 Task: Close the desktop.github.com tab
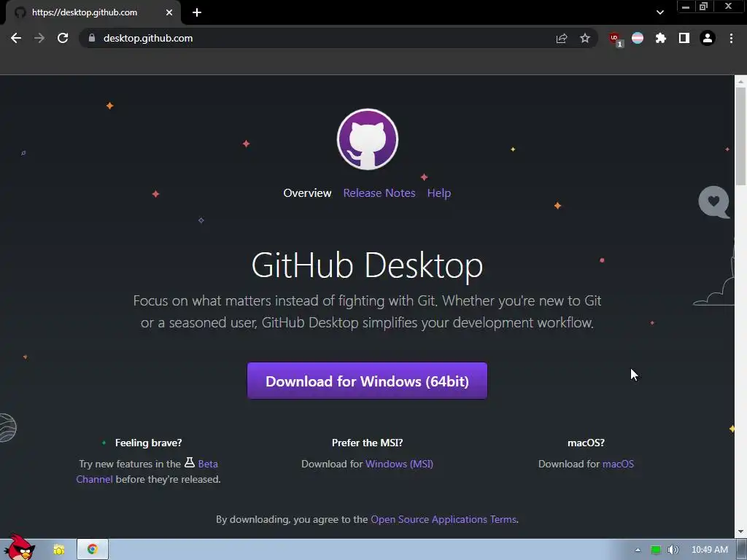tap(169, 12)
